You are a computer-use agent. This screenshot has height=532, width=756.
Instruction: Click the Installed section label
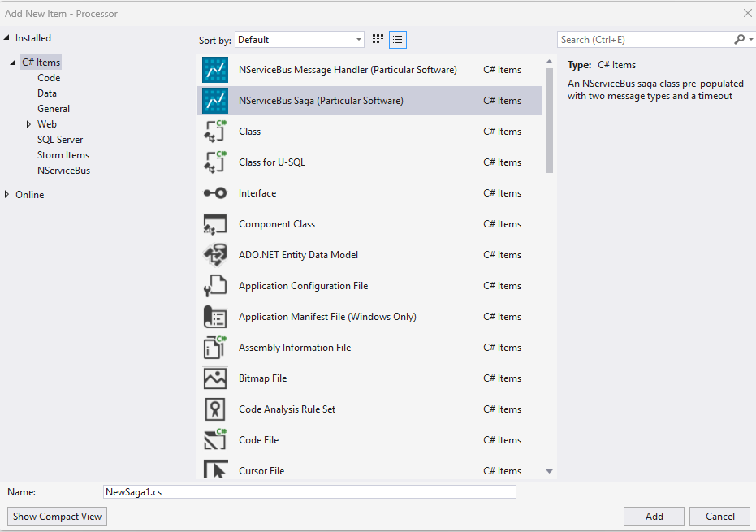(32, 38)
